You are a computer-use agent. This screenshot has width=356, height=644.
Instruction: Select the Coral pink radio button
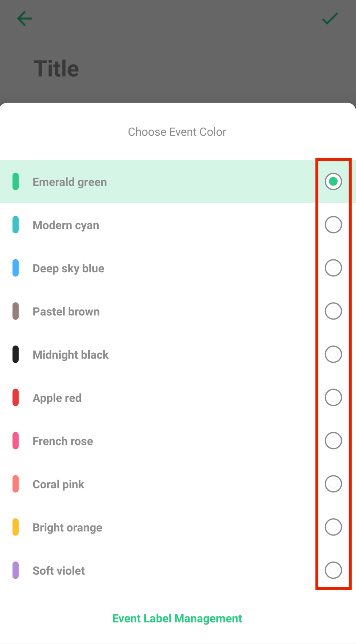(333, 484)
